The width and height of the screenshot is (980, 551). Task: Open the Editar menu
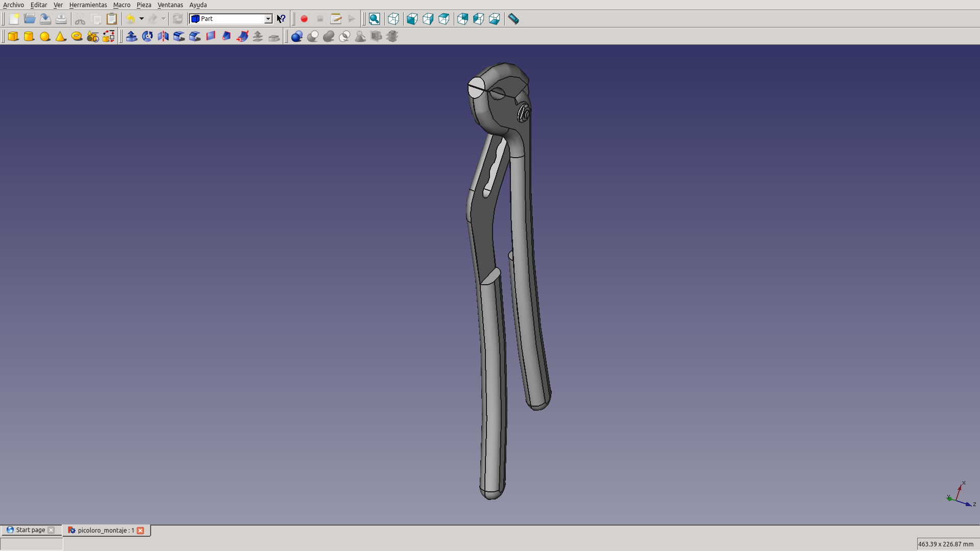coord(39,5)
